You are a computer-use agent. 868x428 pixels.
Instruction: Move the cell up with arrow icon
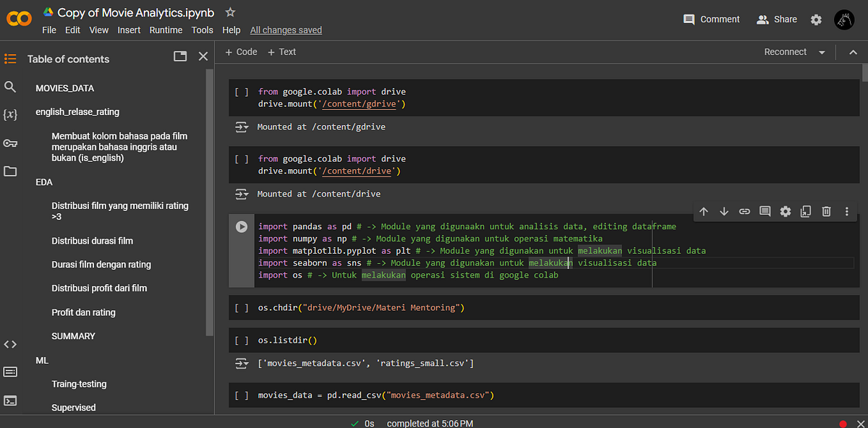(x=704, y=211)
